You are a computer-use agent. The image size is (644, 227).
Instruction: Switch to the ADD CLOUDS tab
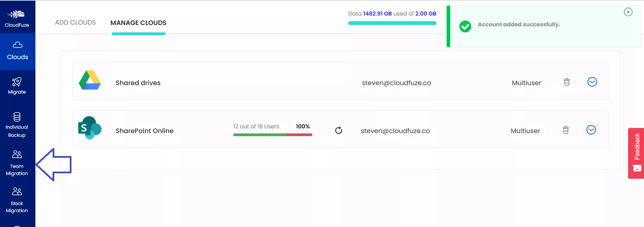76,23
